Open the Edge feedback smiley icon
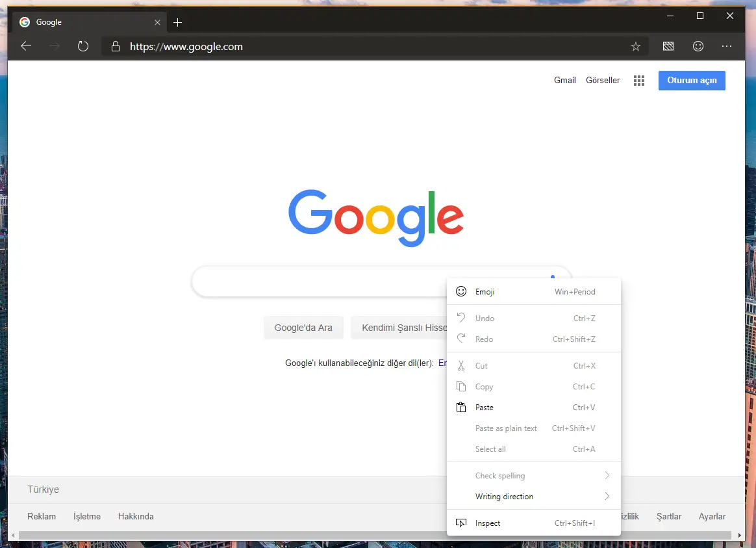The height and width of the screenshot is (548, 756). (x=698, y=46)
